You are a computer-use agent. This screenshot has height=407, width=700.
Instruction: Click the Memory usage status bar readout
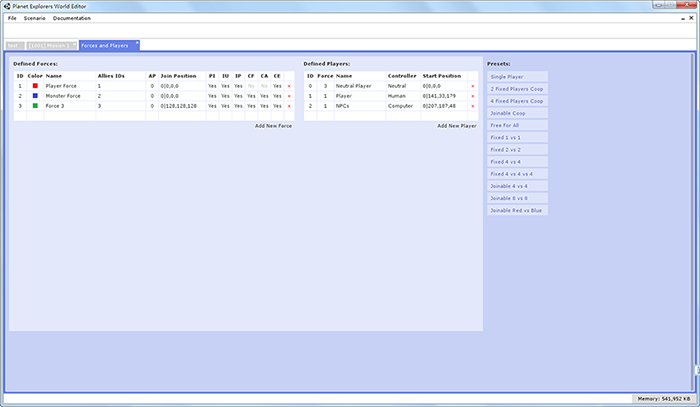pyautogui.click(x=664, y=399)
